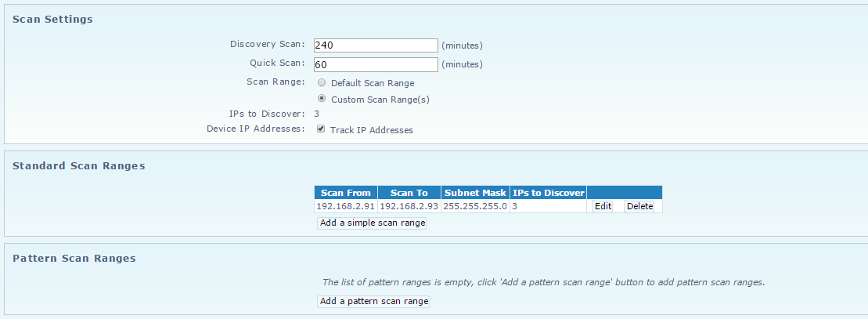The image size is (868, 319).
Task: Click the Device IP Addresses label
Action: pos(256,129)
